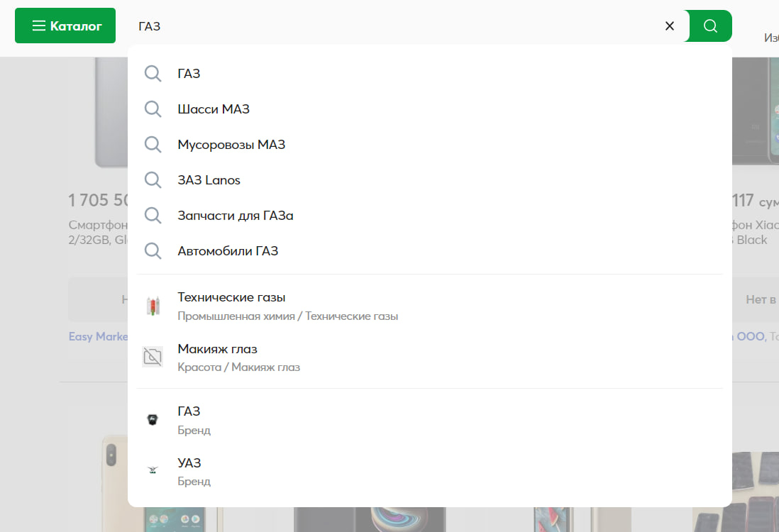
Task: Click the ГАЗ brand logo icon
Action: point(153,420)
